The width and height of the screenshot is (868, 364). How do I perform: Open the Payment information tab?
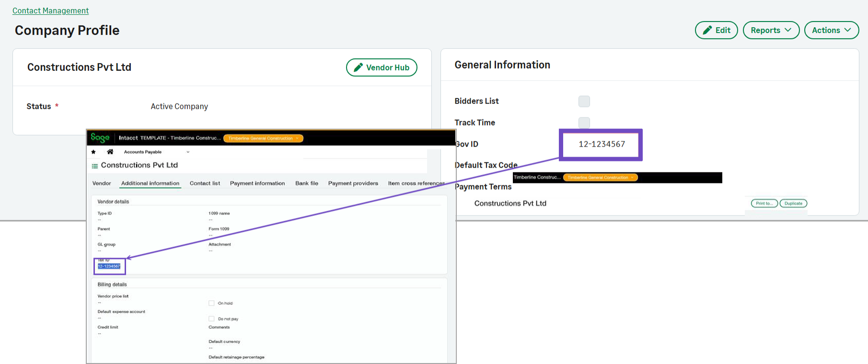[257, 183]
